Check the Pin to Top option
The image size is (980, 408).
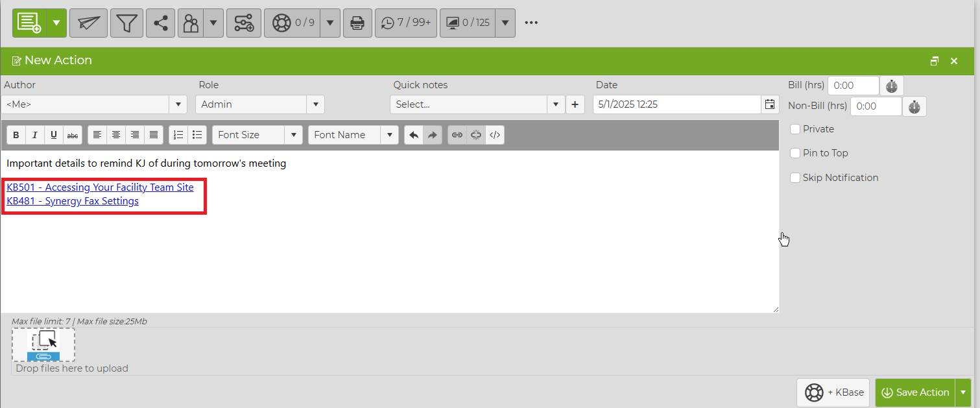[795, 153]
